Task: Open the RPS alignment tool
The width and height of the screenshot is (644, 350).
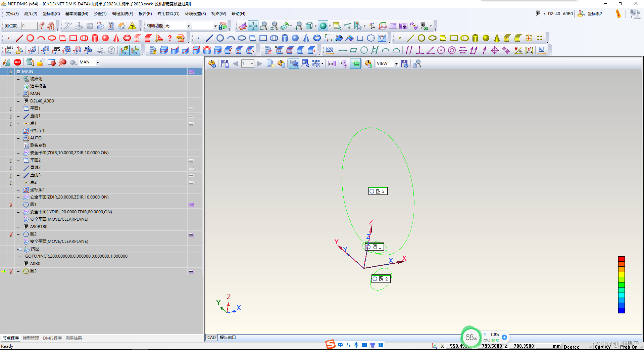Action: (55, 50)
